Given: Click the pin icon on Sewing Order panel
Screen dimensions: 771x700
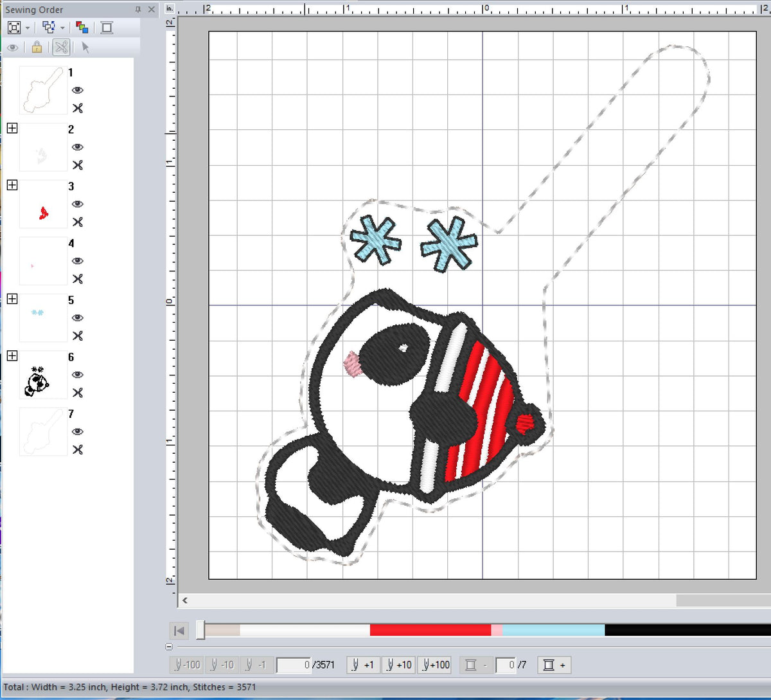Looking at the screenshot, I should coord(139,10).
